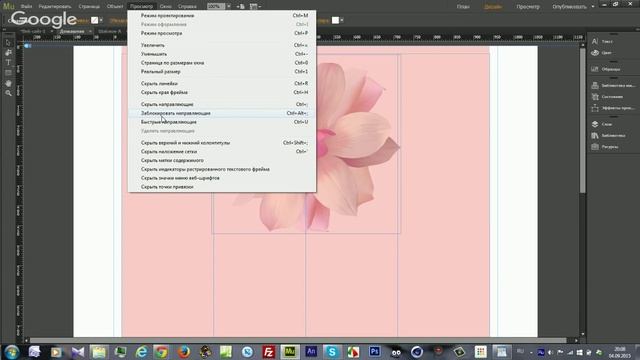Click the Preview (Просмотр) link at top right
This screenshot has width=640, height=360.
click(x=527, y=7)
